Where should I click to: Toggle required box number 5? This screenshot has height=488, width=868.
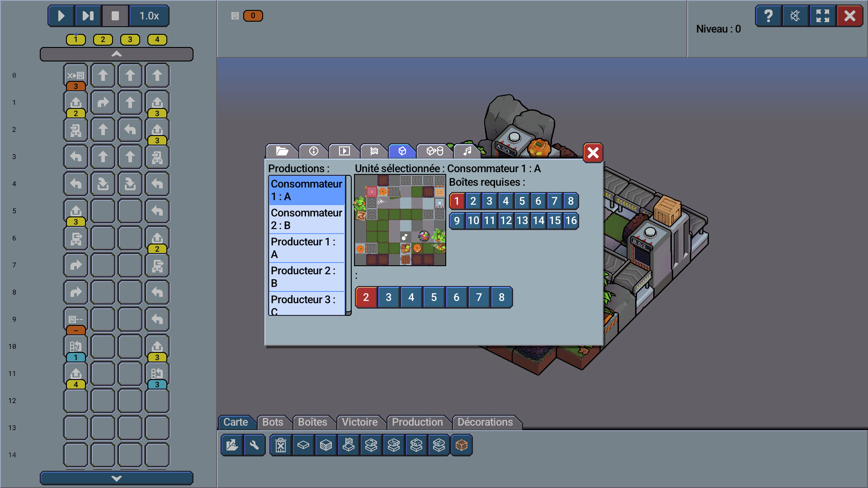[x=522, y=201]
